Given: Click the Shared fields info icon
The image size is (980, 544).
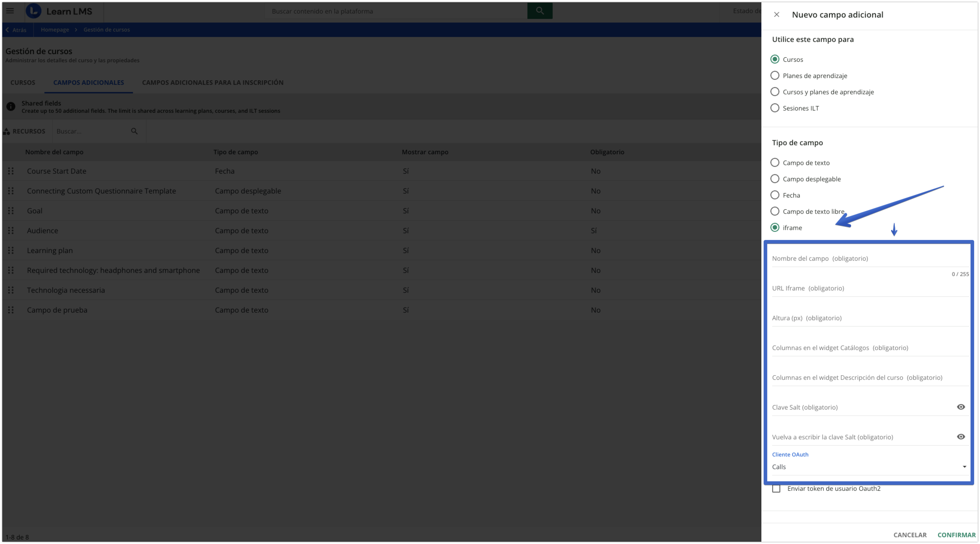Looking at the screenshot, I should coord(11,107).
